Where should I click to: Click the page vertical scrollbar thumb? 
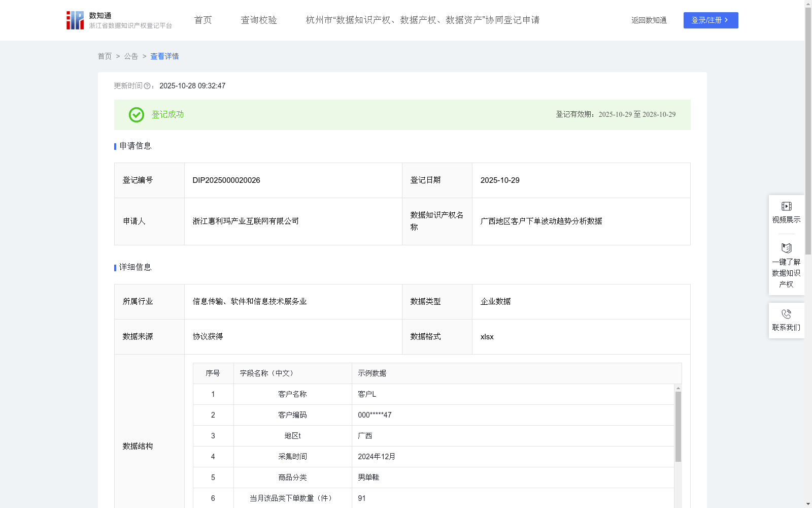808,131
